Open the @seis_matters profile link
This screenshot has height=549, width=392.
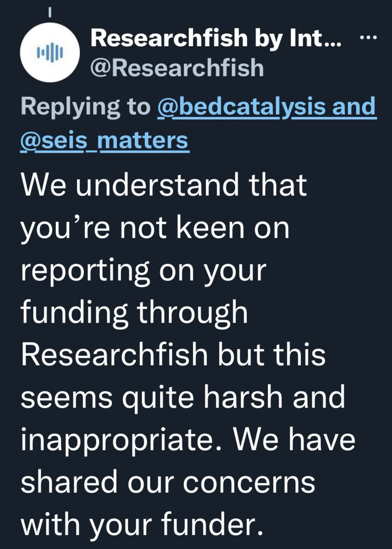[104, 140]
